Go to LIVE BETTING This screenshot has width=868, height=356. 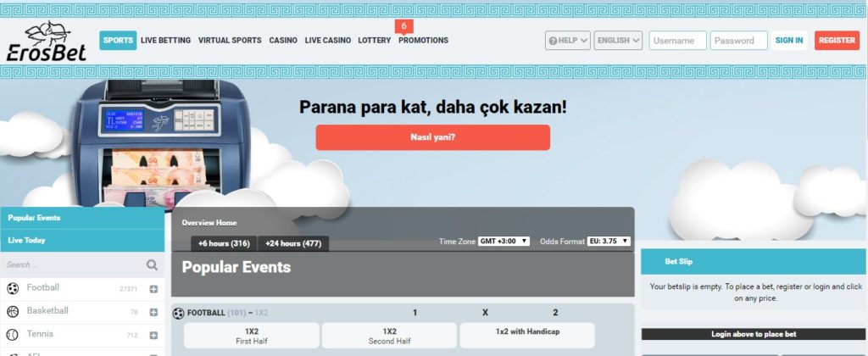pos(165,41)
